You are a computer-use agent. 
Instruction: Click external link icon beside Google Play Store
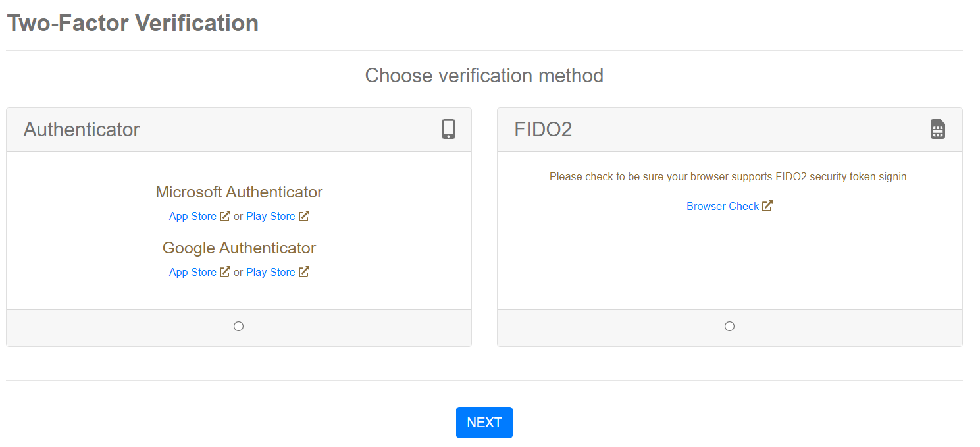[x=304, y=272]
